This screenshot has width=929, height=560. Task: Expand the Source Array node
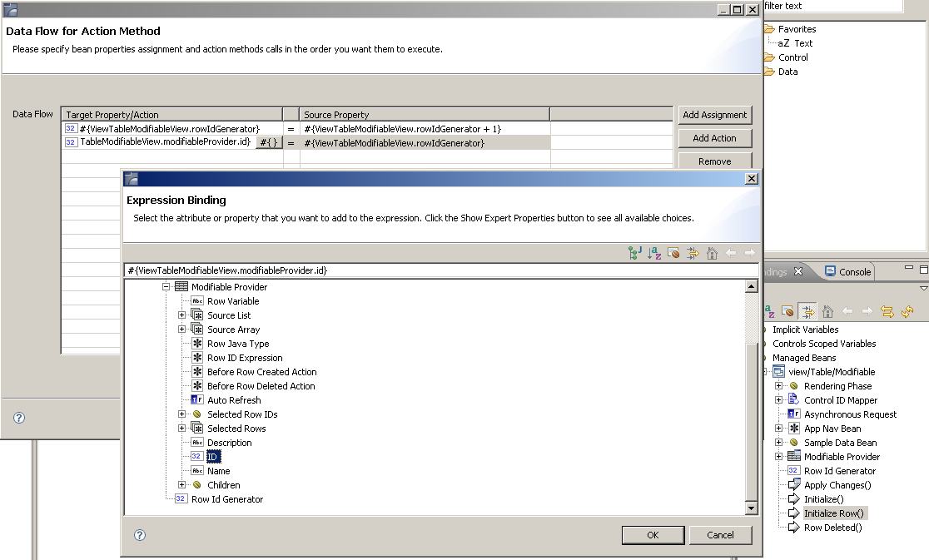click(x=182, y=330)
